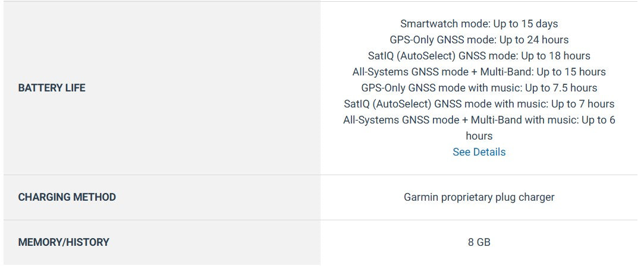644x266 pixels.
Task: Click "Up to 6" ending the last battery line
Action: coord(599,120)
